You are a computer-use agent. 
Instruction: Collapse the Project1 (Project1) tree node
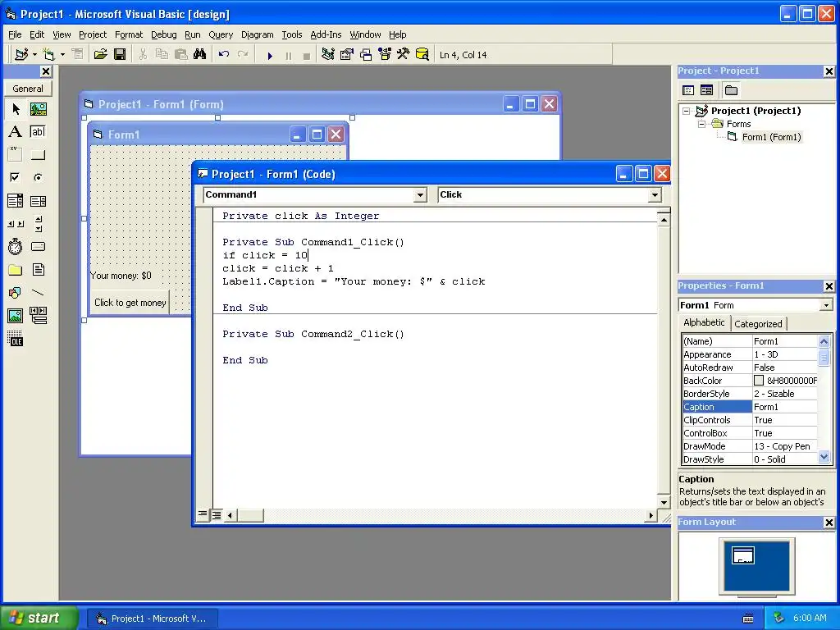[687, 111]
